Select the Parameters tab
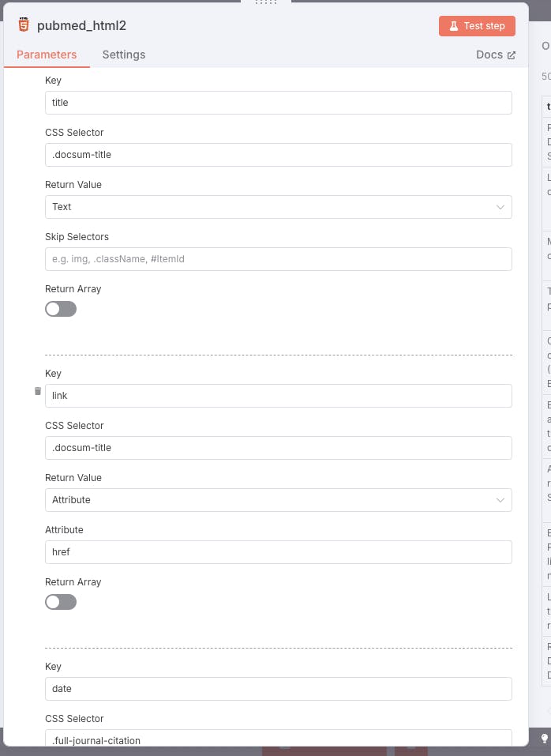Viewport: 551px width, 756px height. (47, 55)
